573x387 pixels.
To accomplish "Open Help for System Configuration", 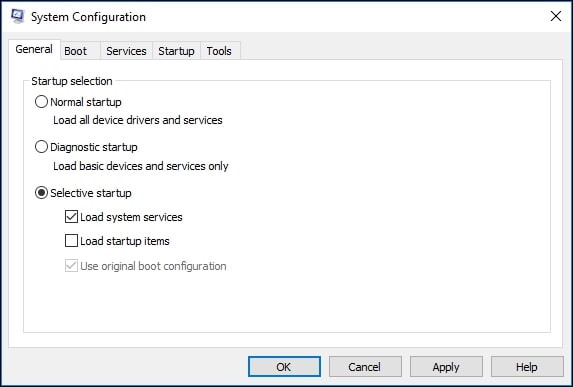I will tap(527, 367).
